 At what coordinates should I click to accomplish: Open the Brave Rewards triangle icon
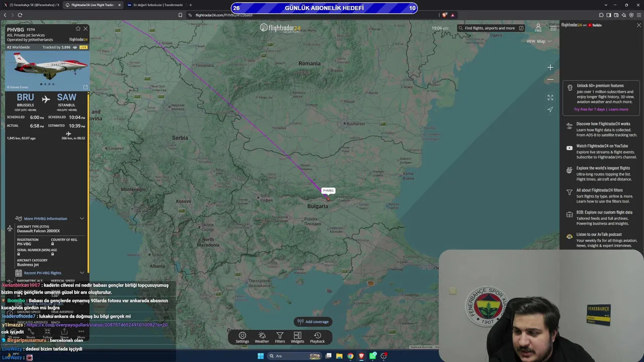tap(453, 15)
